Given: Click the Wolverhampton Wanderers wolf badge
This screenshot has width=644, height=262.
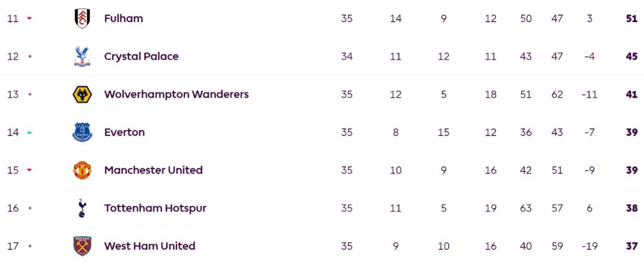Looking at the screenshot, I should tap(82, 95).
